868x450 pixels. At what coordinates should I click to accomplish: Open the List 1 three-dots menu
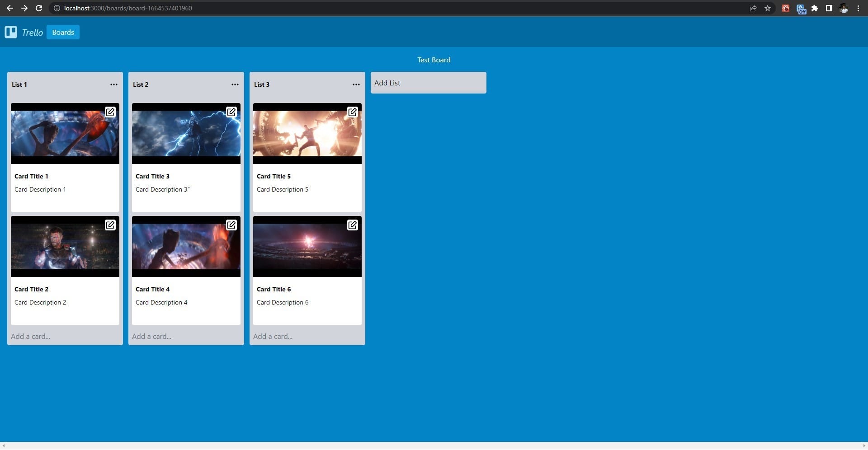[113, 84]
